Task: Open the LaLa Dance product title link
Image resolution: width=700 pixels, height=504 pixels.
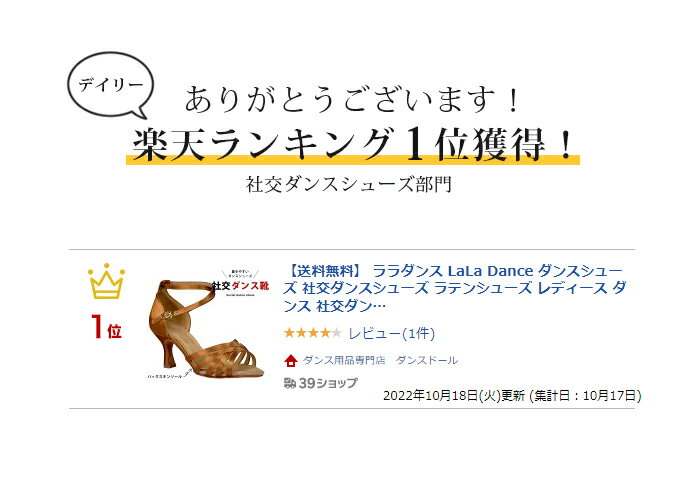Action: [454, 288]
